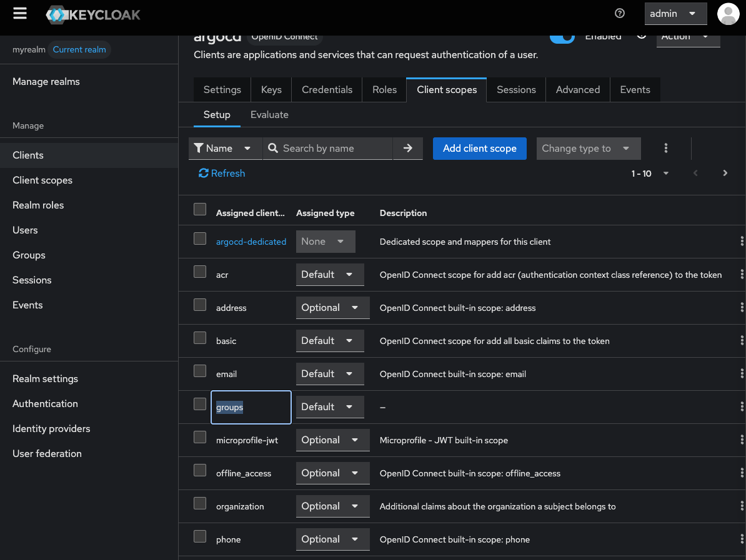Check the acr row checkbox
Screen dimensions: 746x560
[200, 272]
